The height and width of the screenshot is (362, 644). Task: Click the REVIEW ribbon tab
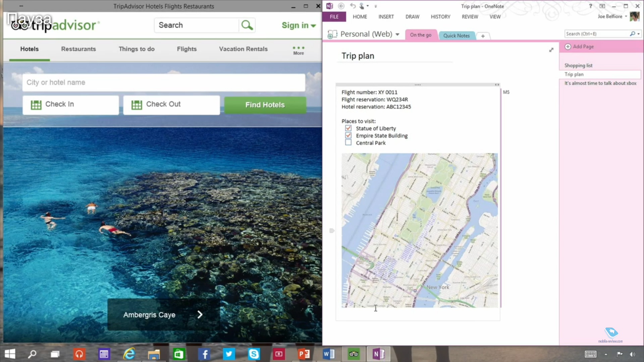tap(470, 17)
